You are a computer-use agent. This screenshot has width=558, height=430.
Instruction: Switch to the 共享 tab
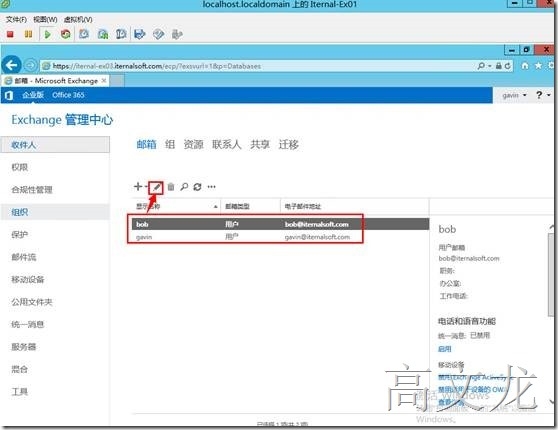[x=260, y=145]
